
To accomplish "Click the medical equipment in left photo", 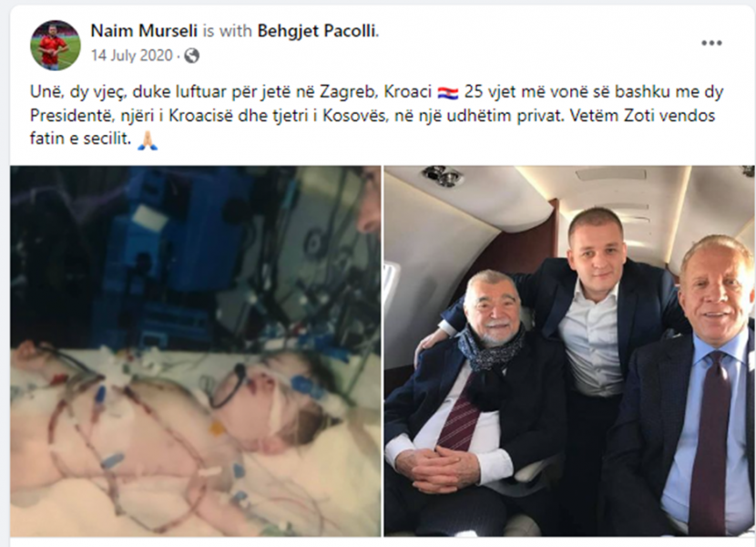I will click(193, 251).
